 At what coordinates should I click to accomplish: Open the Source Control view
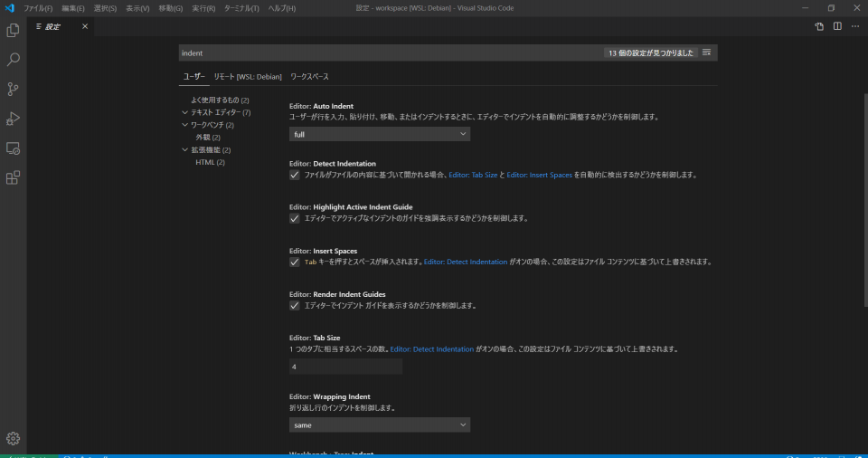coord(13,89)
